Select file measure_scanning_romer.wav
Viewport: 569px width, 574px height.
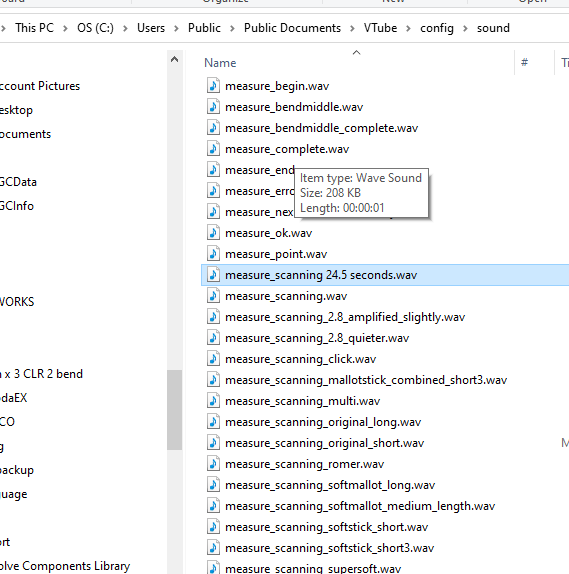pos(305,464)
